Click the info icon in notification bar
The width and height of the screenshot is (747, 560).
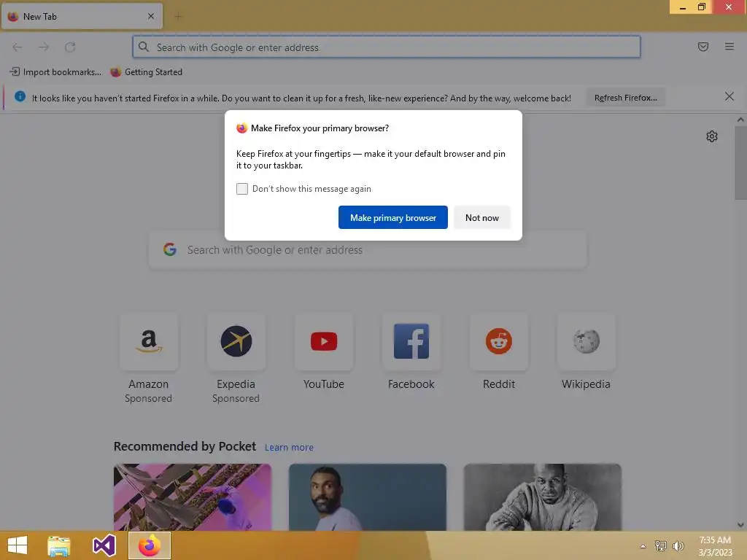[x=20, y=97]
